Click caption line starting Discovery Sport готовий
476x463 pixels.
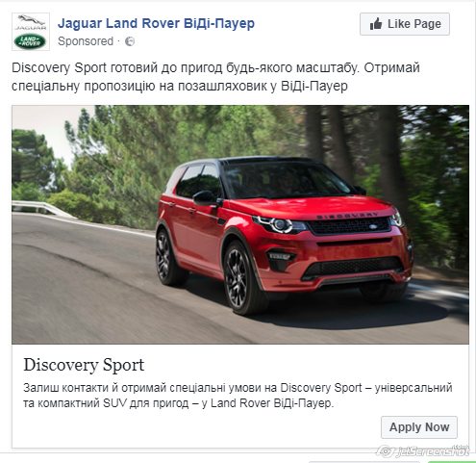(215, 68)
